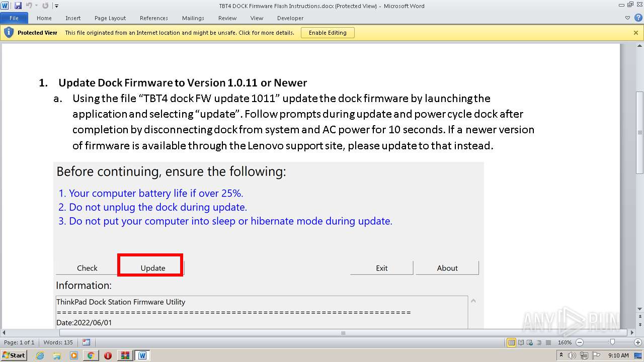The image size is (644, 362).
Task: Click the heading 'Update Dock Firmware to Version 1.0.11'
Action: pos(158,82)
